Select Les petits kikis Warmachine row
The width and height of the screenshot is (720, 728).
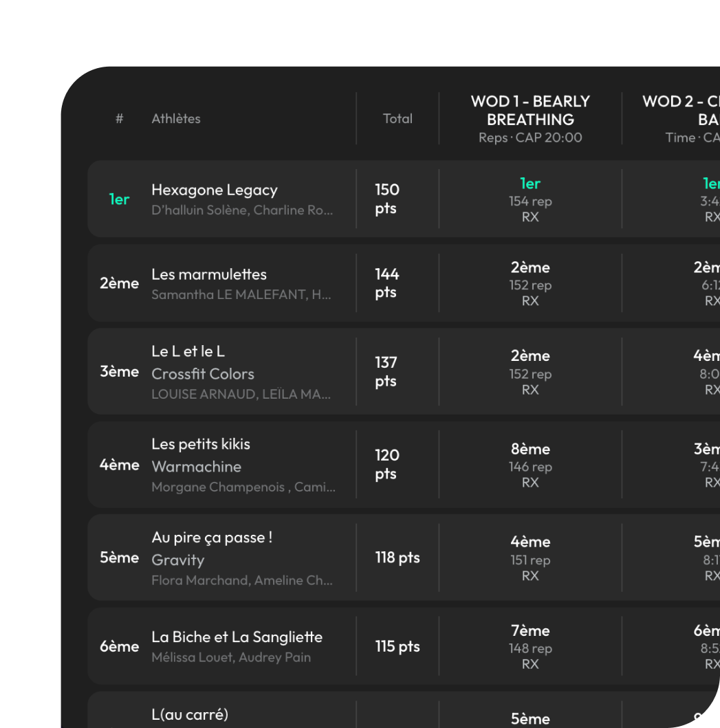404,464
